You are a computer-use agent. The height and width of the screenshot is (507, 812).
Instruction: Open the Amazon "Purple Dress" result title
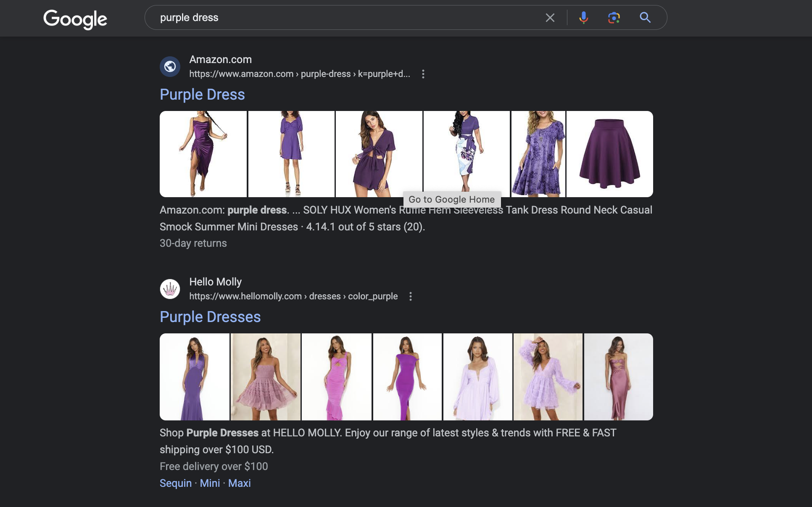coord(202,95)
